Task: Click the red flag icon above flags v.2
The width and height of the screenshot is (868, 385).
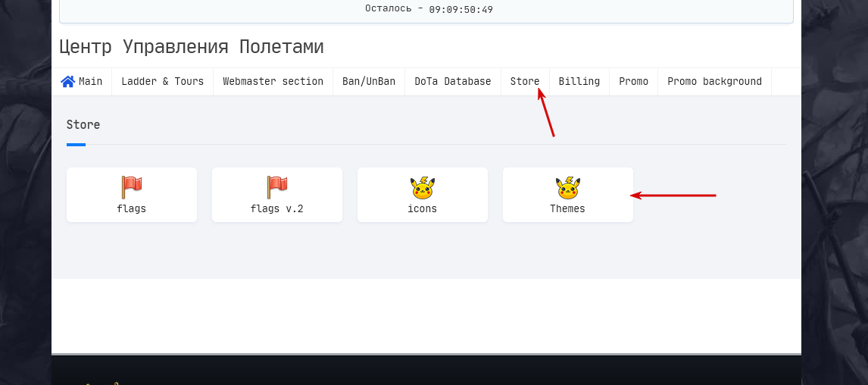Action: [276, 188]
